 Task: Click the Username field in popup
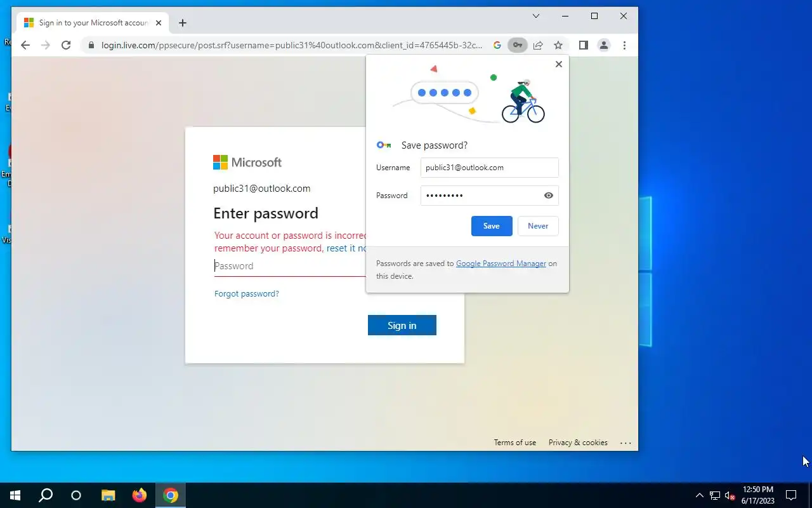[490, 168]
